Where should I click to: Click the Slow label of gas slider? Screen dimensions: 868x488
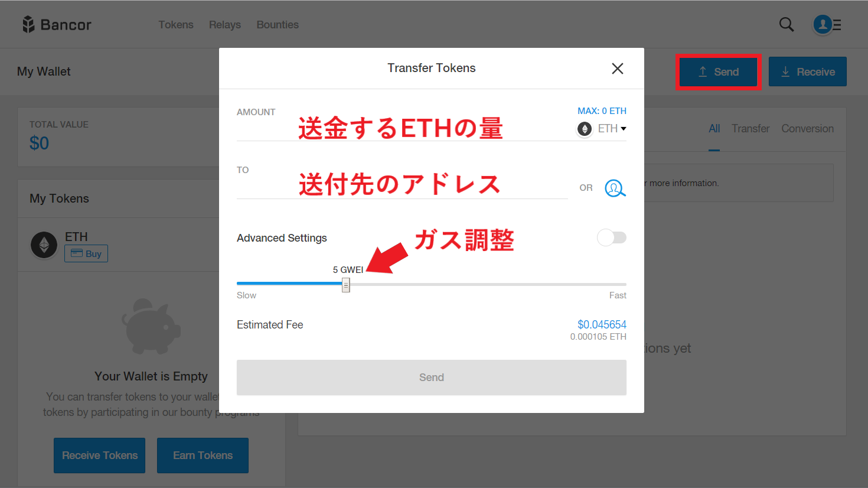[x=246, y=295]
